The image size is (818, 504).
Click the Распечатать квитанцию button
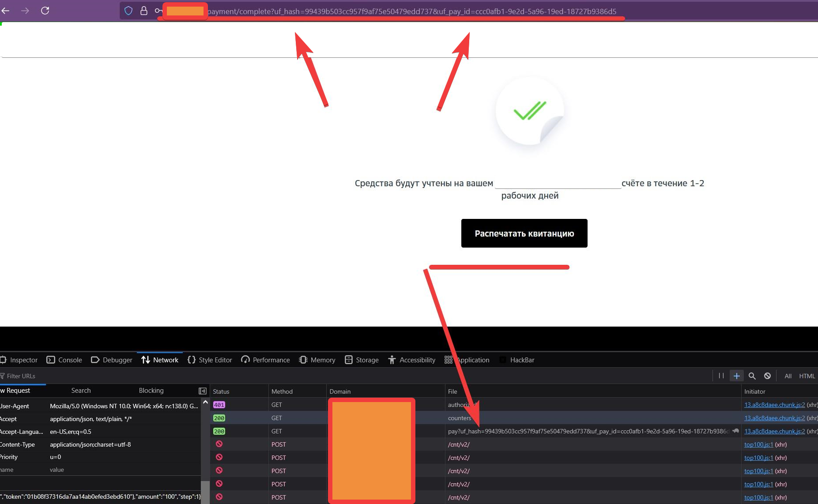click(x=524, y=233)
